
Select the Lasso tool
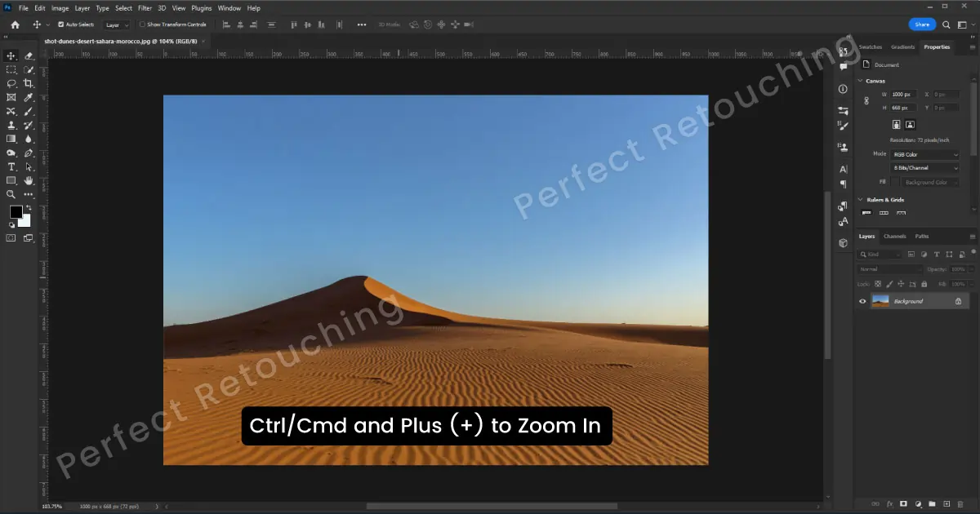coord(11,84)
